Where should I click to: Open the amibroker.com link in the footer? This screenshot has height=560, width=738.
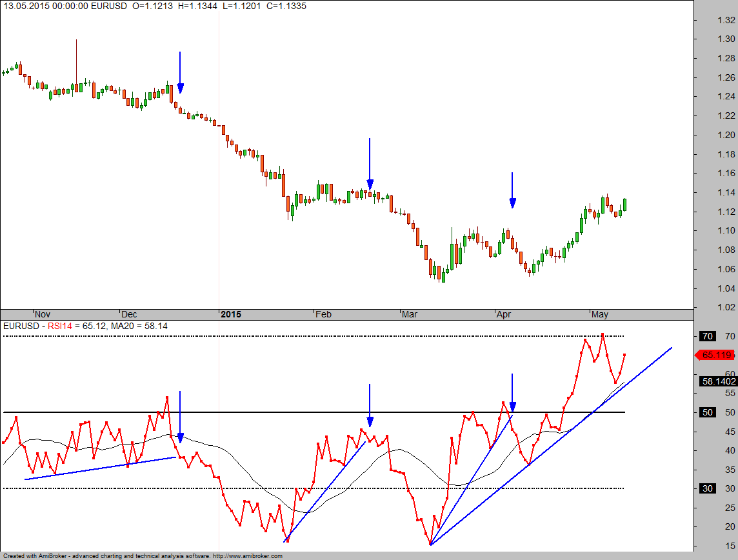click(x=248, y=556)
